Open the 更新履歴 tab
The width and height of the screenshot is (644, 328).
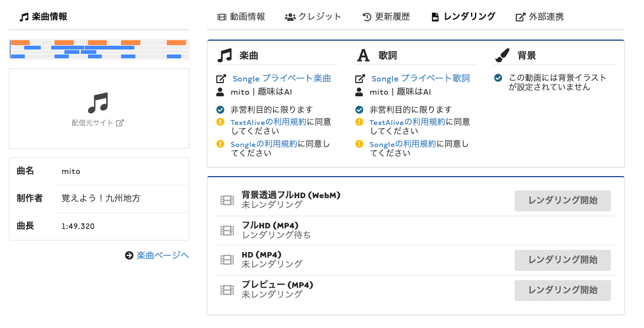click(386, 17)
